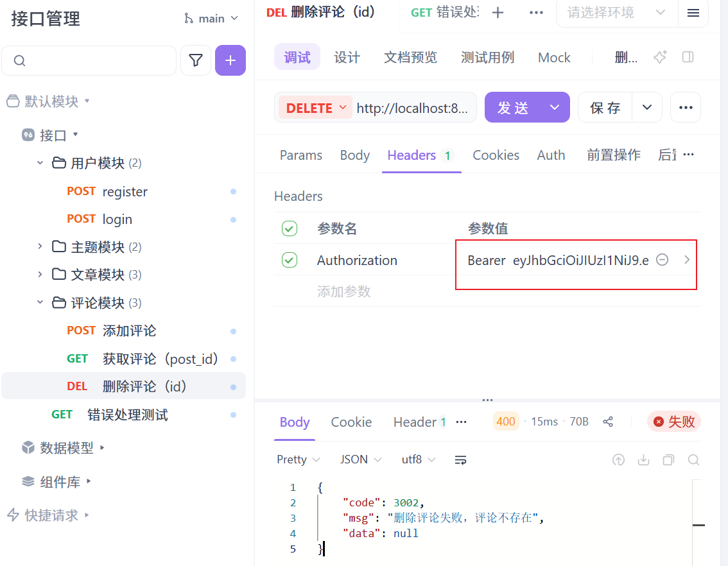Switch to the 设计 tab
728x566 pixels.
pos(347,57)
